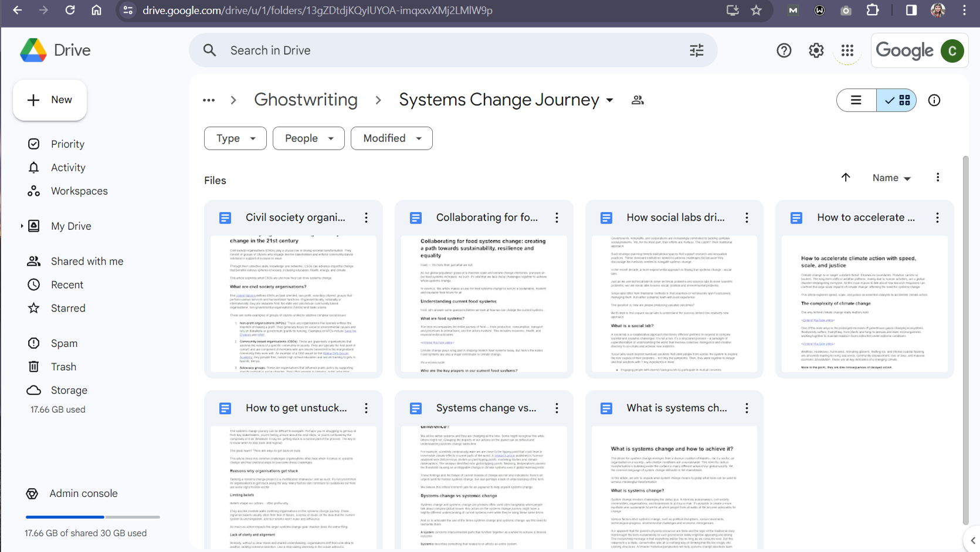Click the vertical scrollbar of file list
Image resolution: width=980 pixels, height=552 pixels.
965,340
